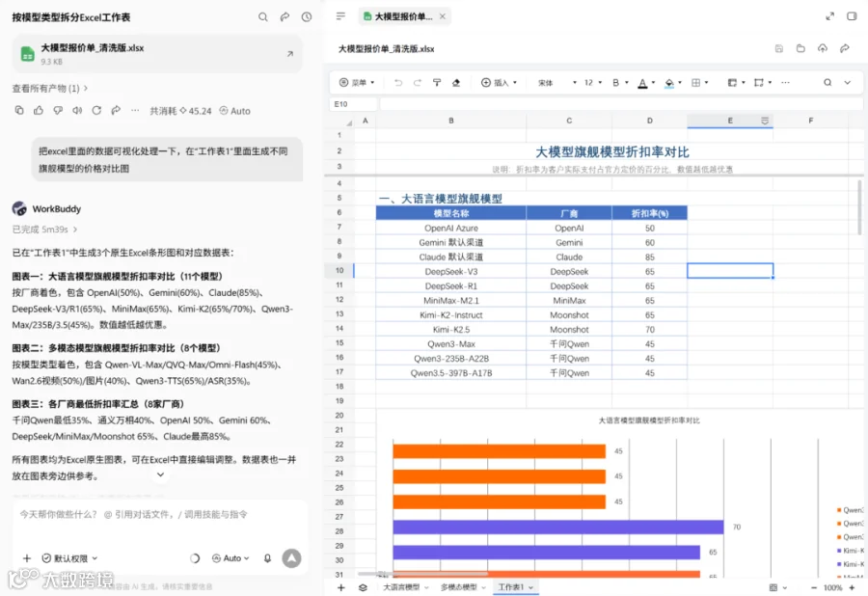The image size is (868, 596).
Task: Open the 插入 insert dropdown
Action: tap(499, 82)
